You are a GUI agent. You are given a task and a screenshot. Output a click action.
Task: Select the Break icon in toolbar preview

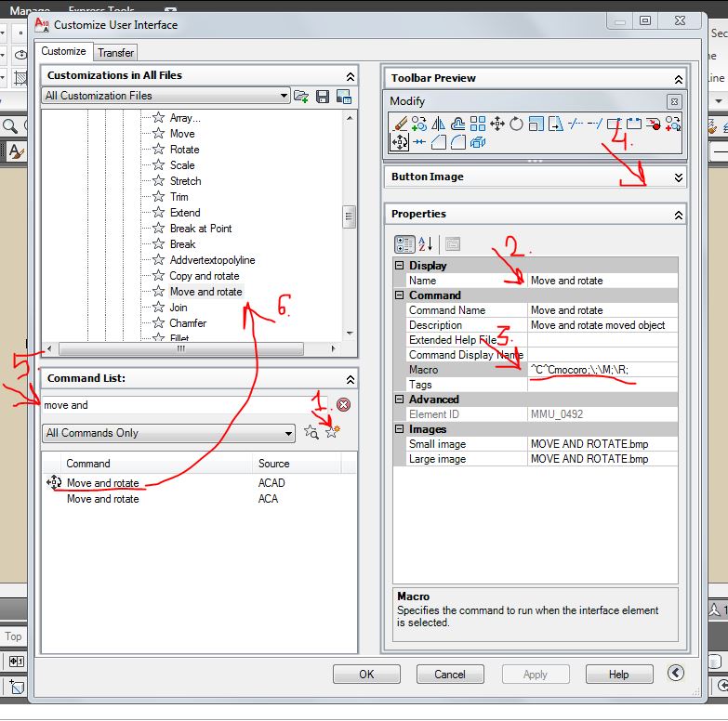pyautogui.click(x=634, y=124)
